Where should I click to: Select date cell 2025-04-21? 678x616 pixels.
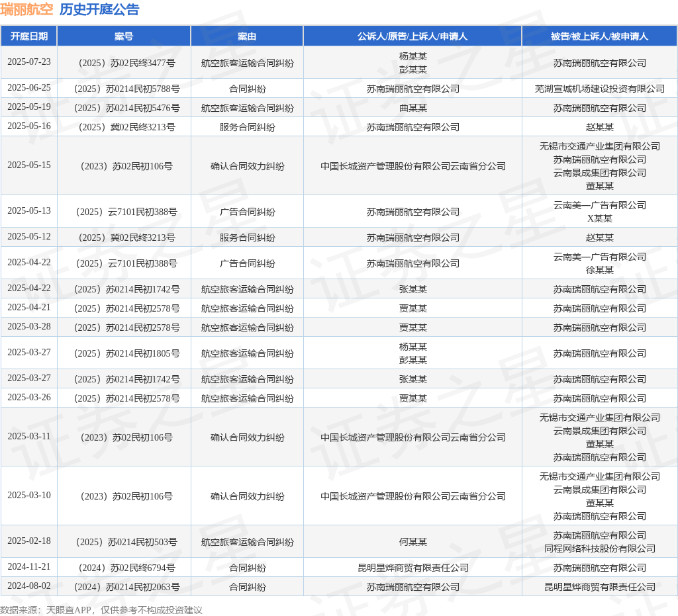[x=29, y=307]
